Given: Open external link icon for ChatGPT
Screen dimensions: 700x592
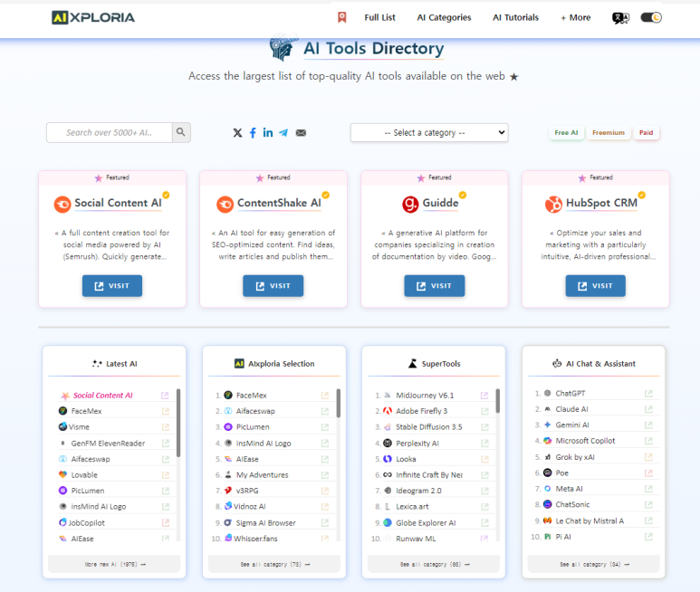Looking at the screenshot, I should [x=648, y=394].
